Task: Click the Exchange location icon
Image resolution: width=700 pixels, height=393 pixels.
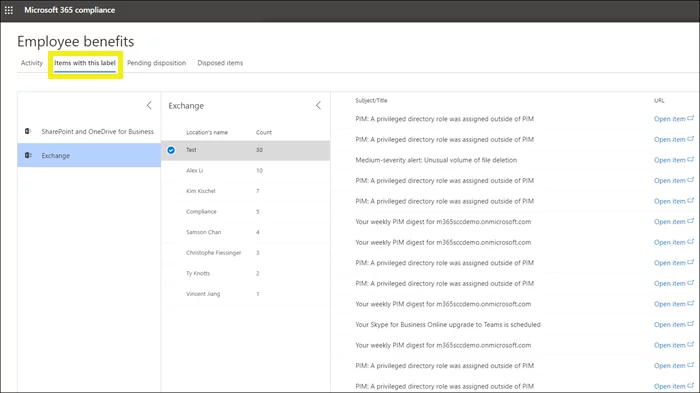Action: (28, 155)
